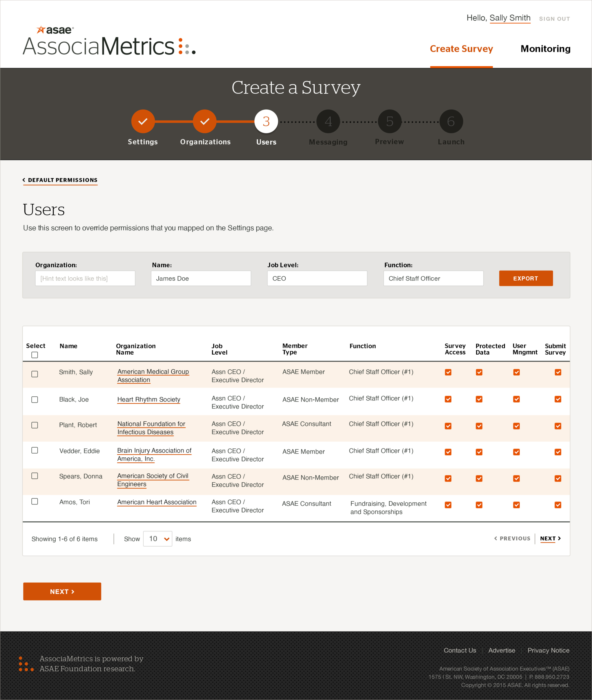The width and height of the screenshot is (592, 700).
Task: Focus the Job Level filter field
Action: (x=317, y=278)
